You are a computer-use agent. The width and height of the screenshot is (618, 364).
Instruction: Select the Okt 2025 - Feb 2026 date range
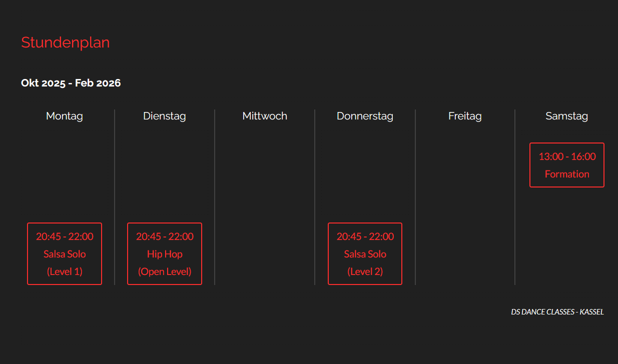pos(71,83)
